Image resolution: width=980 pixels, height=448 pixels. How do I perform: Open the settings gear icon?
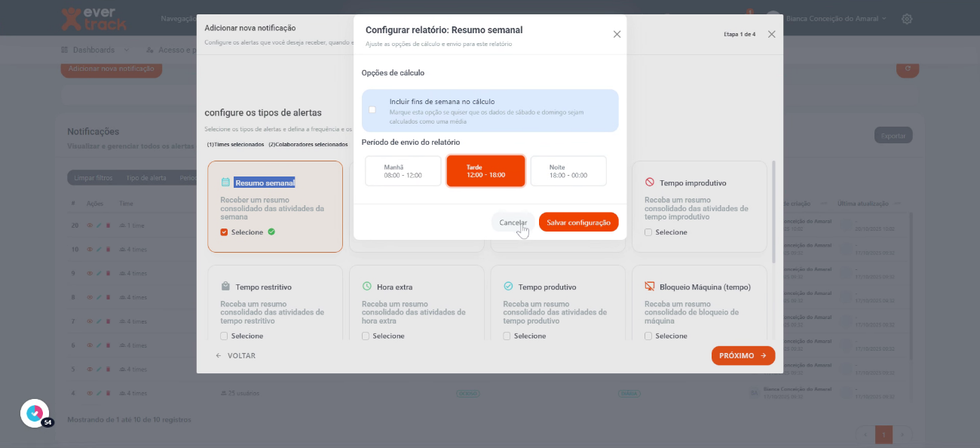pyautogui.click(x=907, y=18)
